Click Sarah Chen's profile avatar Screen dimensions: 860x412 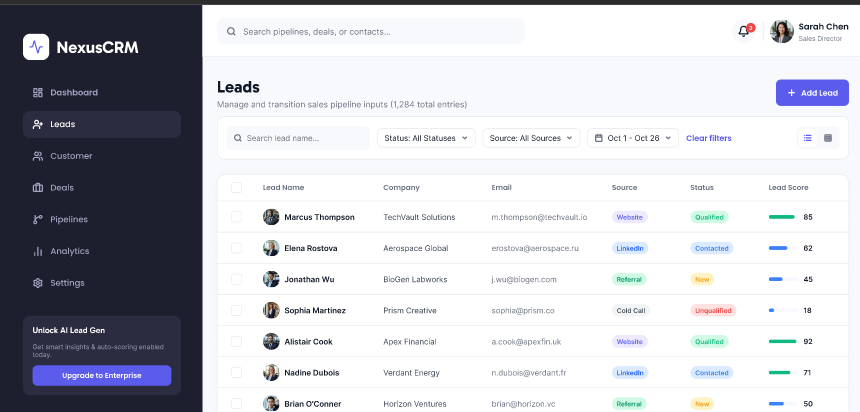coord(782,32)
